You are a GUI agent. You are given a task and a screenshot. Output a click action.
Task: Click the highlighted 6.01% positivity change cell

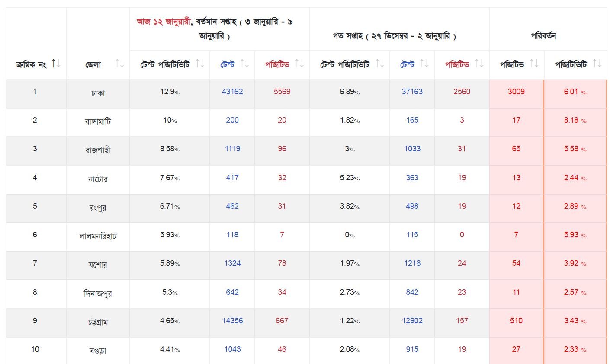coord(574,92)
